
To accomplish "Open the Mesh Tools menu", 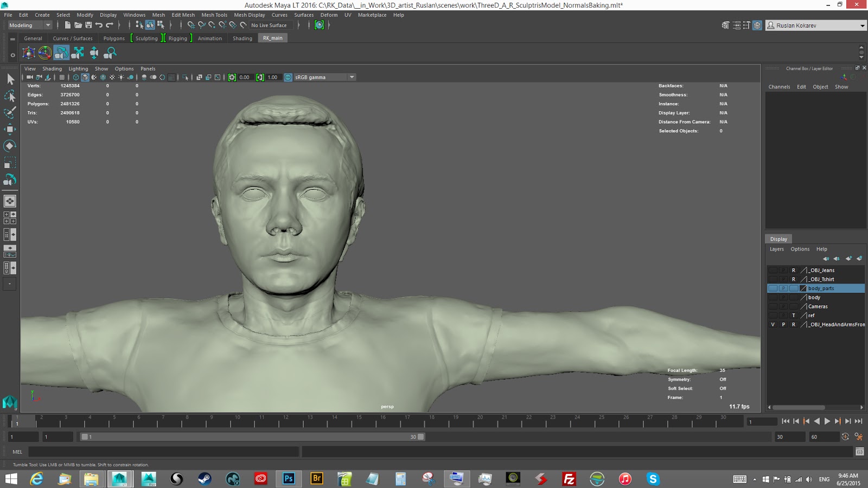I will [214, 15].
